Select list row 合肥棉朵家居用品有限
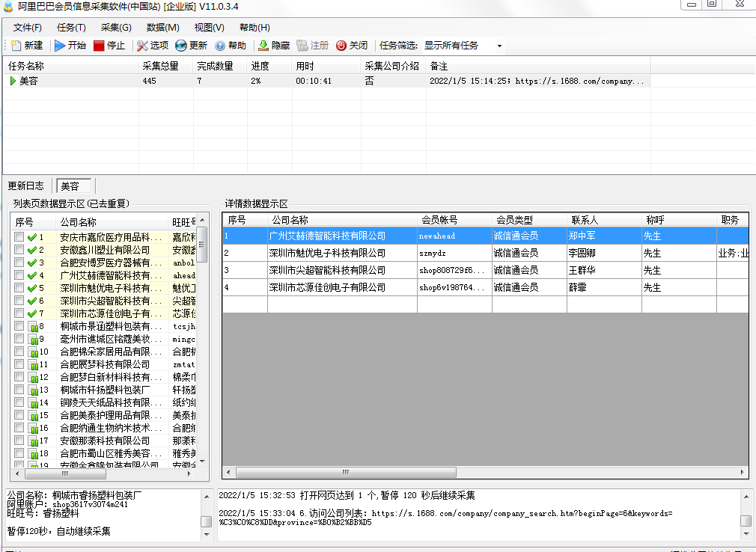756x552 pixels. coord(105,352)
